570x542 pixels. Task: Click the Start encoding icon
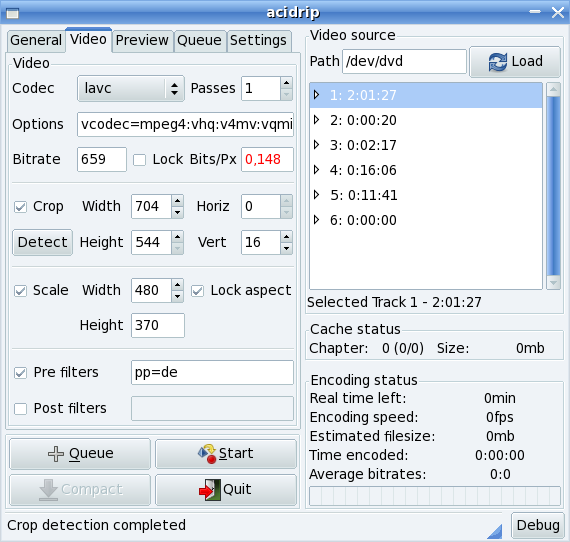[207, 454]
